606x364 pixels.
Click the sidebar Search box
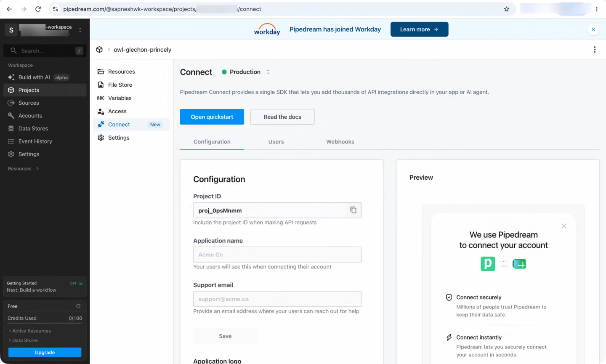coord(45,50)
